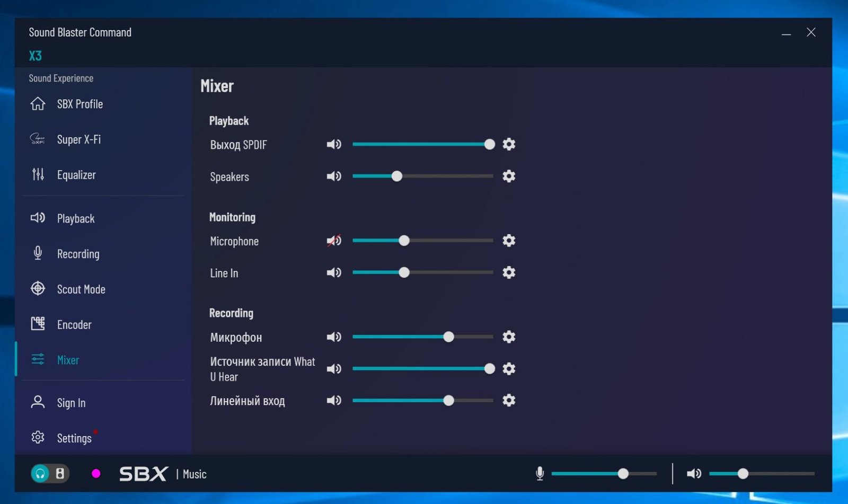Image resolution: width=848 pixels, height=504 pixels.
Task: Adjust the master volume slider
Action: [x=762, y=473]
